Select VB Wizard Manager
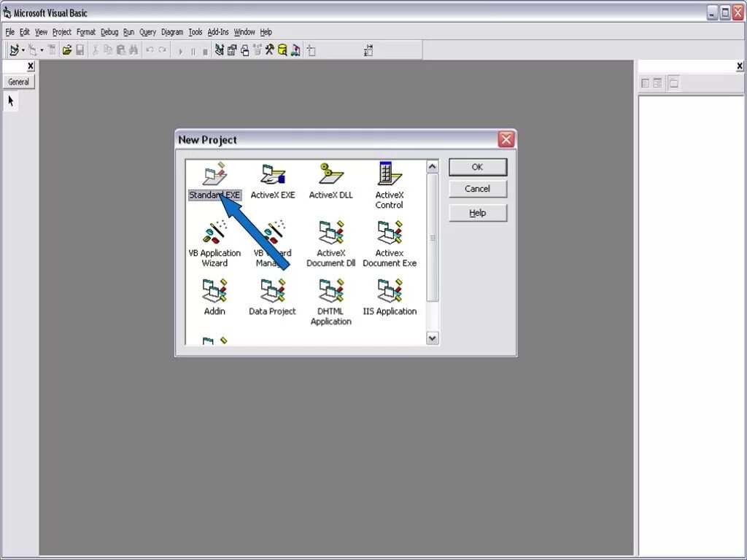Viewport: 747px width, 560px height. 273,244
